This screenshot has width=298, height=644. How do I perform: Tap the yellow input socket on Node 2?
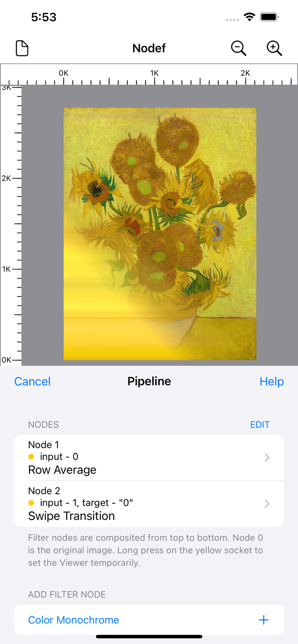pyautogui.click(x=31, y=503)
